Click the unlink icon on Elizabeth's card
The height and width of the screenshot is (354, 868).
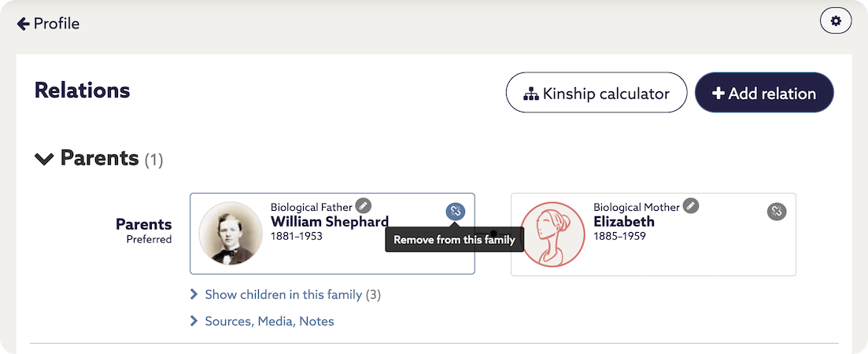tap(777, 211)
